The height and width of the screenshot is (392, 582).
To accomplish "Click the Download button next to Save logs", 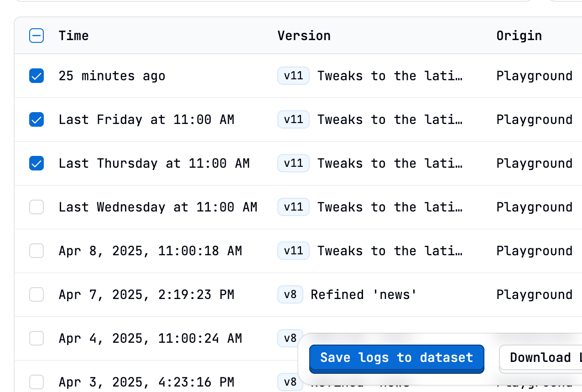I will [x=540, y=358].
